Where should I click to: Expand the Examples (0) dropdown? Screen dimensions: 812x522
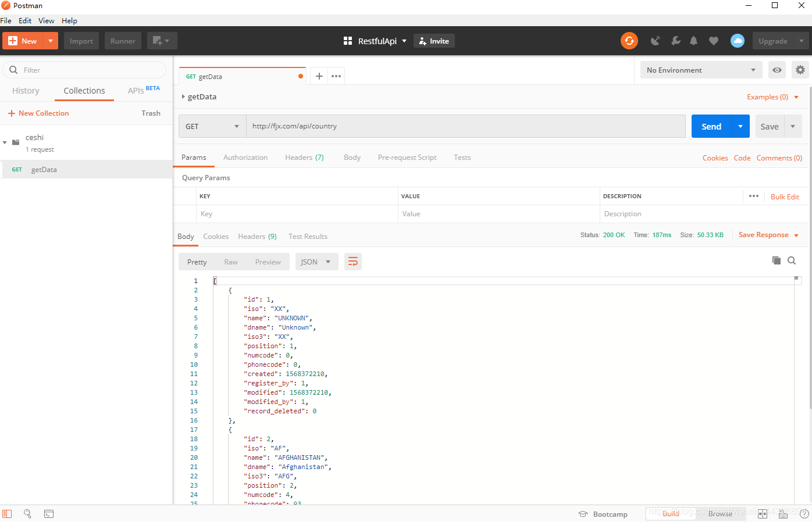pyautogui.click(x=772, y=97)
